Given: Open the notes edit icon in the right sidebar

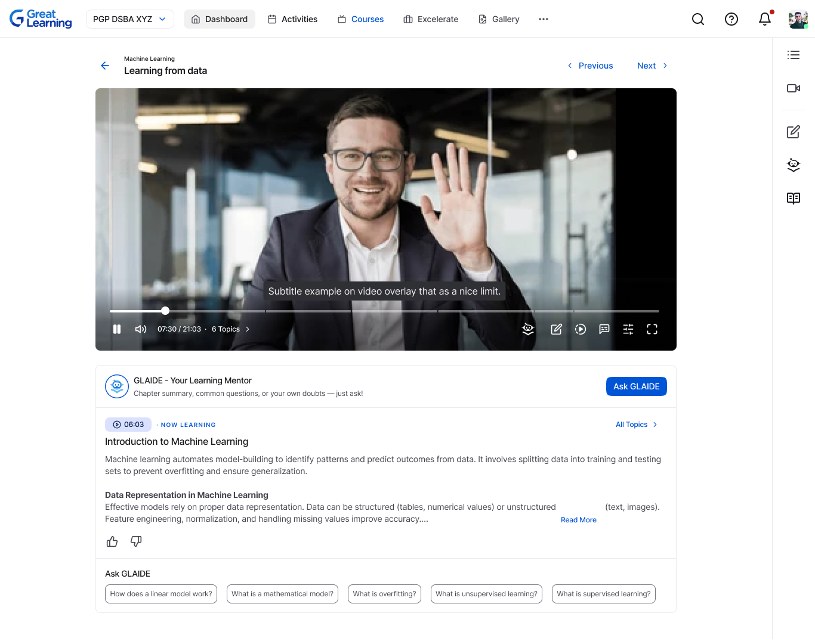Looking at the screenshot, I should click(x=793, y=132).
